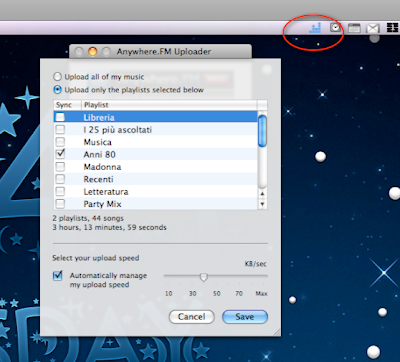Image resolution: width=400 pixels, height=362 pixels.
Task: Select the Musica playlist name
Action: 97,142
